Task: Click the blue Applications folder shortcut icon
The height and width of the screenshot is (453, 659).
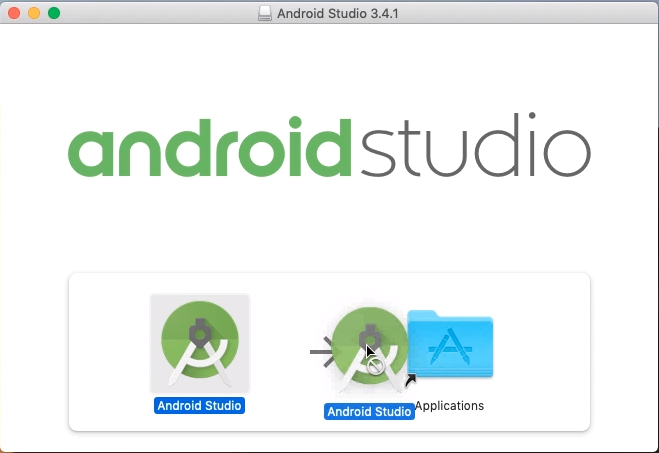Action: click(x=450, y=344)
